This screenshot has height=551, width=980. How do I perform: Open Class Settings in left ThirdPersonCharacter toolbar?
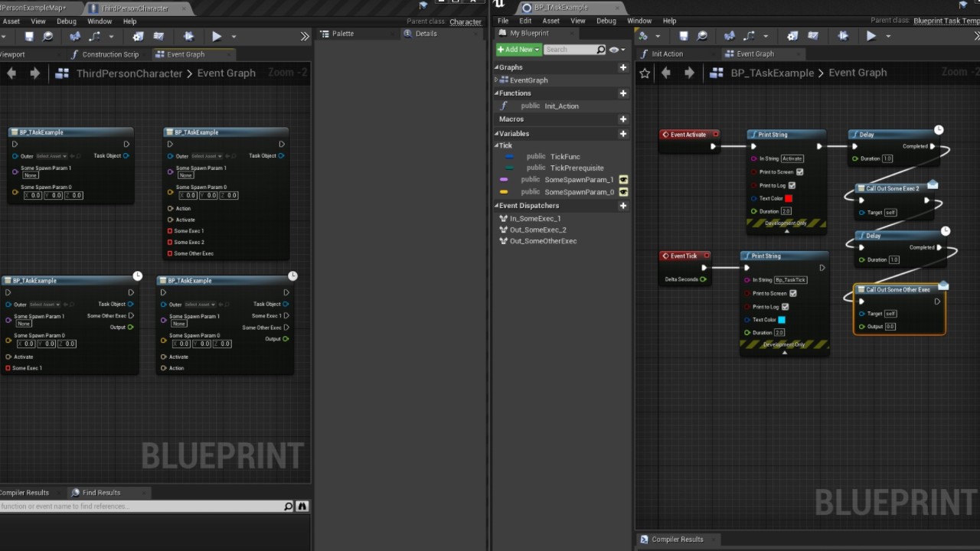(138, 36)
